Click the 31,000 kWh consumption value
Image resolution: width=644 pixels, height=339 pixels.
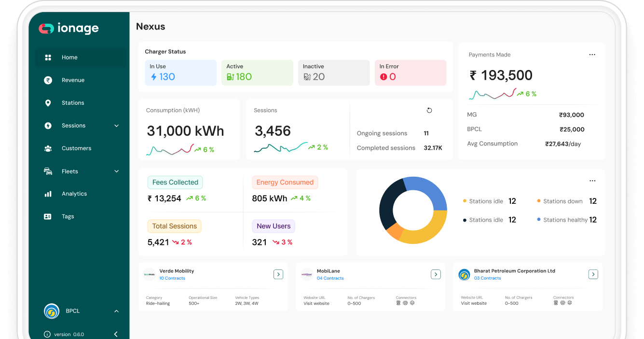click(x=186, y=131)
